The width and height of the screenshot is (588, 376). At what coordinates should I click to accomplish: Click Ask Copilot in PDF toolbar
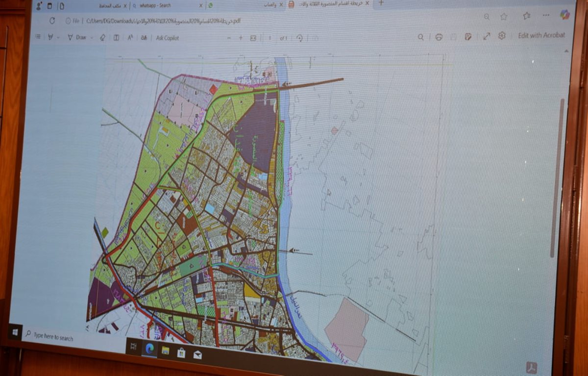[168, 38]
